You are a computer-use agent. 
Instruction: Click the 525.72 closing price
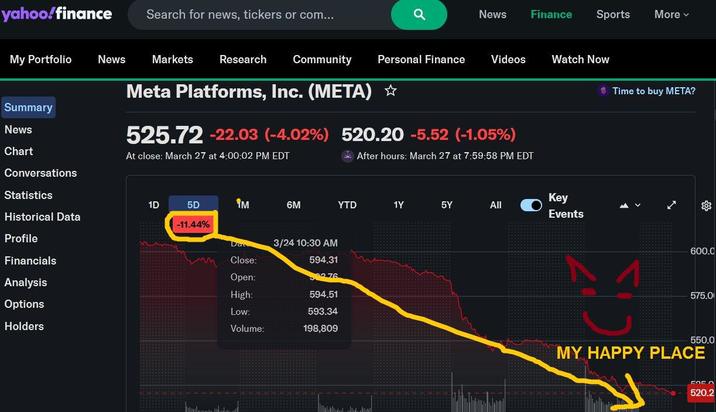(164, 135)
